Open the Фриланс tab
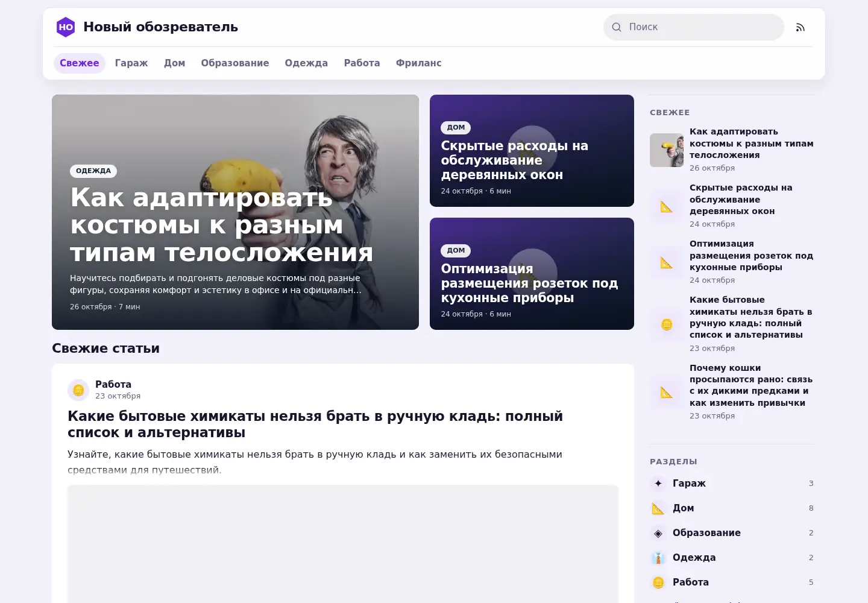Screen dimensions: 868x603 [x=419, y=63]
